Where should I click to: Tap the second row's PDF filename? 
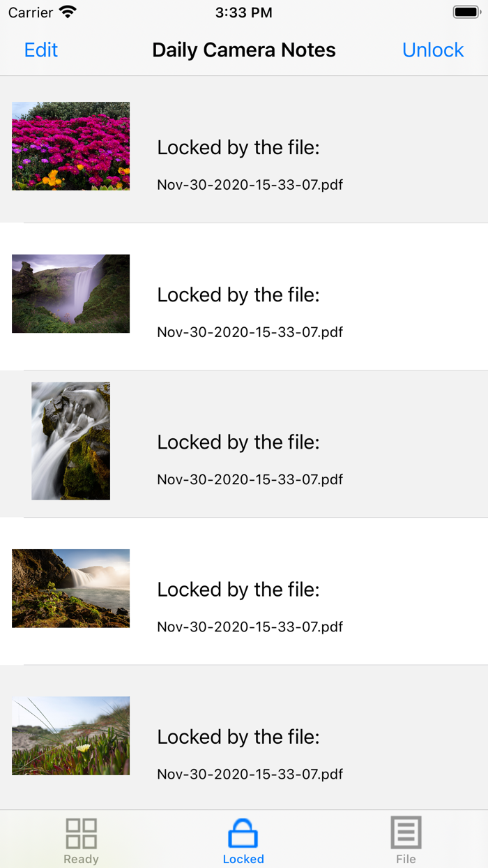250,332
